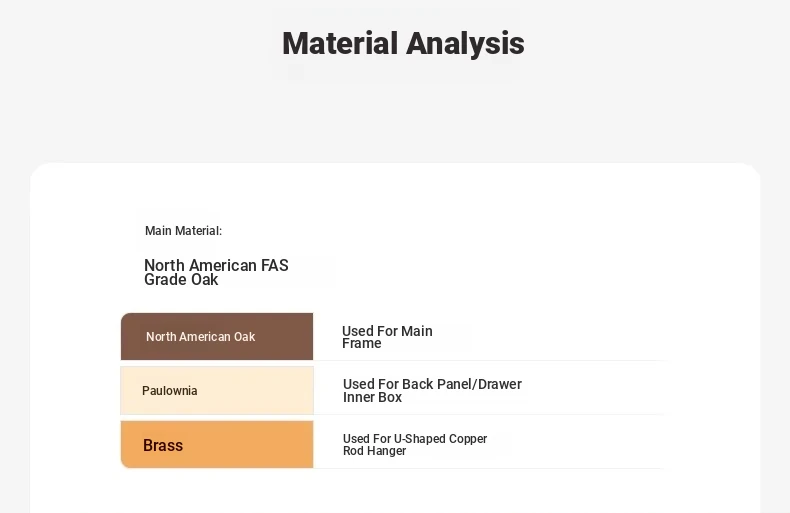The image size is (790, 513).
Task: Click the "U-Shaped Copper" phrase in the Brass row
Action: pyautogui.click(x=443, y=439)
